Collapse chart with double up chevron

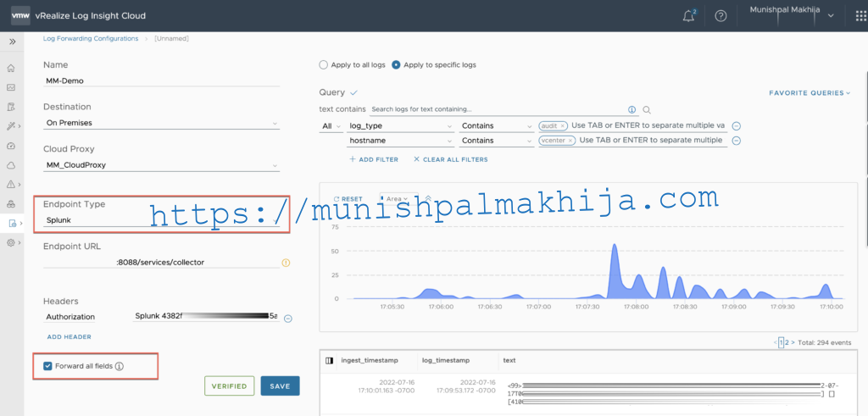click(428, 198)
